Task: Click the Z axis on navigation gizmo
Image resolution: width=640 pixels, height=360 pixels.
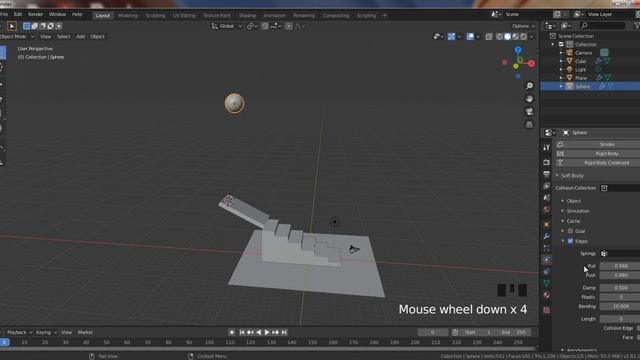Action: [x=518, y=50]
